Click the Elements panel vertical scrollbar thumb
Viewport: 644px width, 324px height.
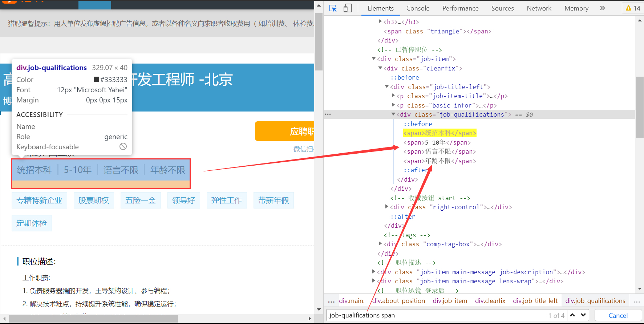(640, 107)
